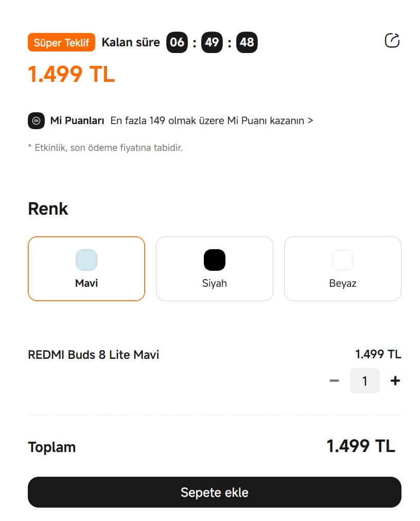Click the Mi Puanları coin icon
Viewport: 420px width, 521px height.
coord(36,120)
